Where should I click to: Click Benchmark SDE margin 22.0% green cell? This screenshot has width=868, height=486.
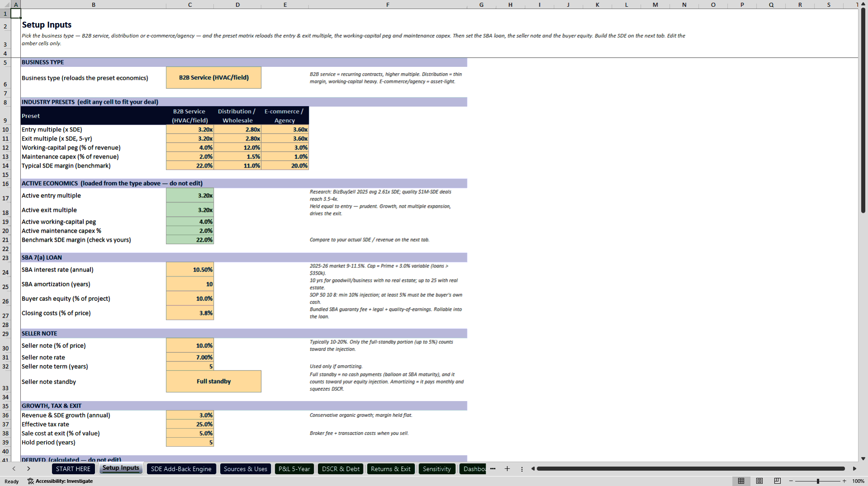190,240
